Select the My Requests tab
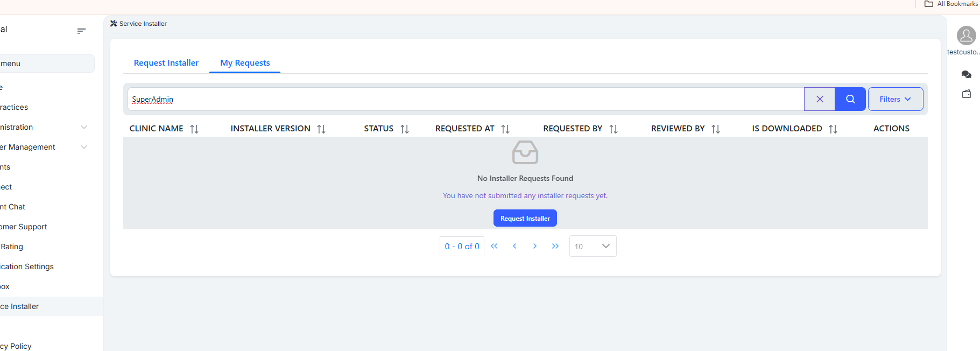The height and width of the screenshot is (351, 980). click(245, 63)
